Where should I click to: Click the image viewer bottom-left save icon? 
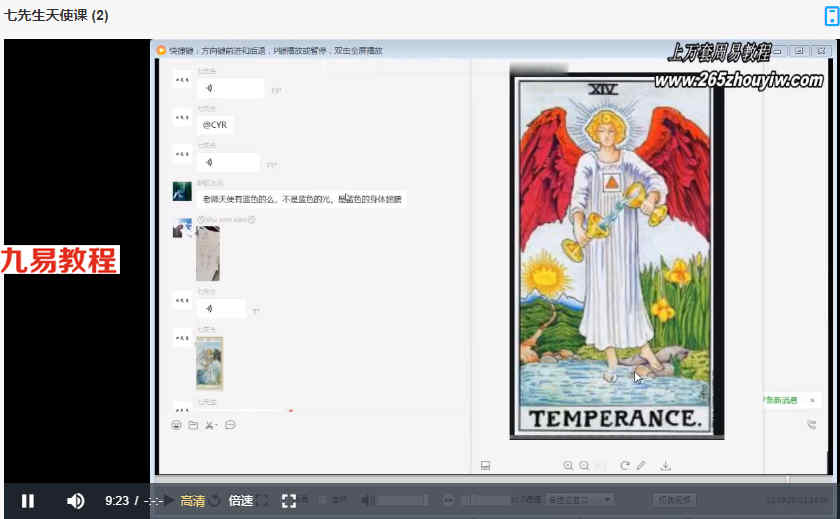(485, 465)
